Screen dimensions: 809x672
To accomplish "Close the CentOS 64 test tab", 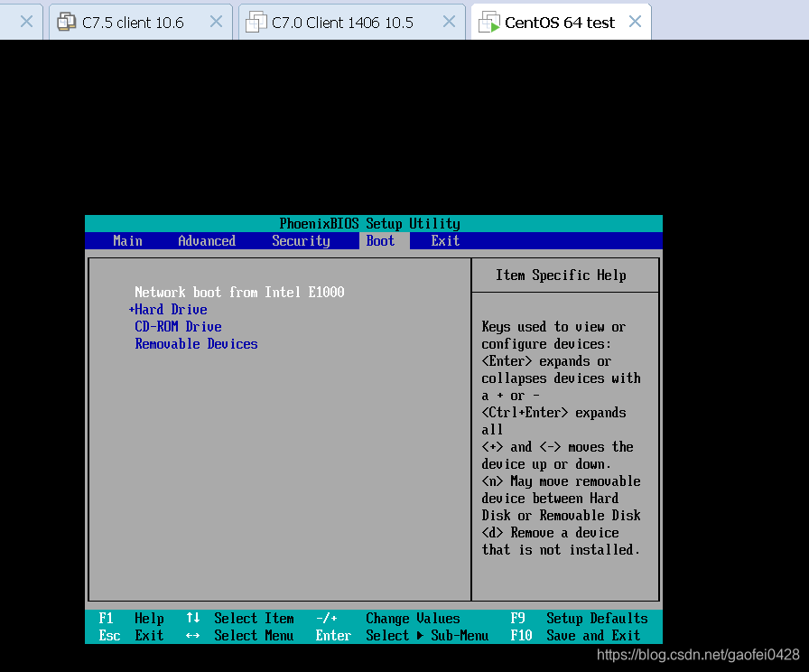I will click(x=635, y=22).
